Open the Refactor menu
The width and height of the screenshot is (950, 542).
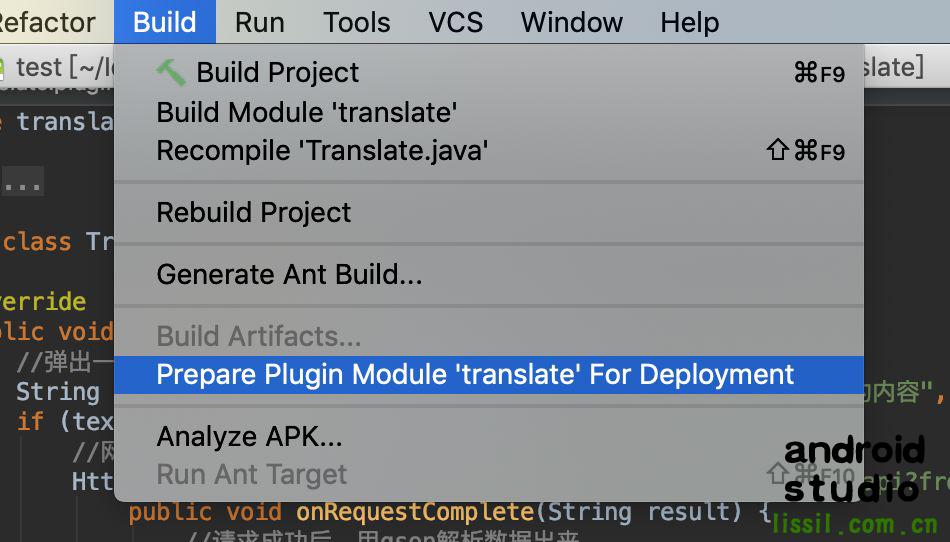tap(47, 22)
